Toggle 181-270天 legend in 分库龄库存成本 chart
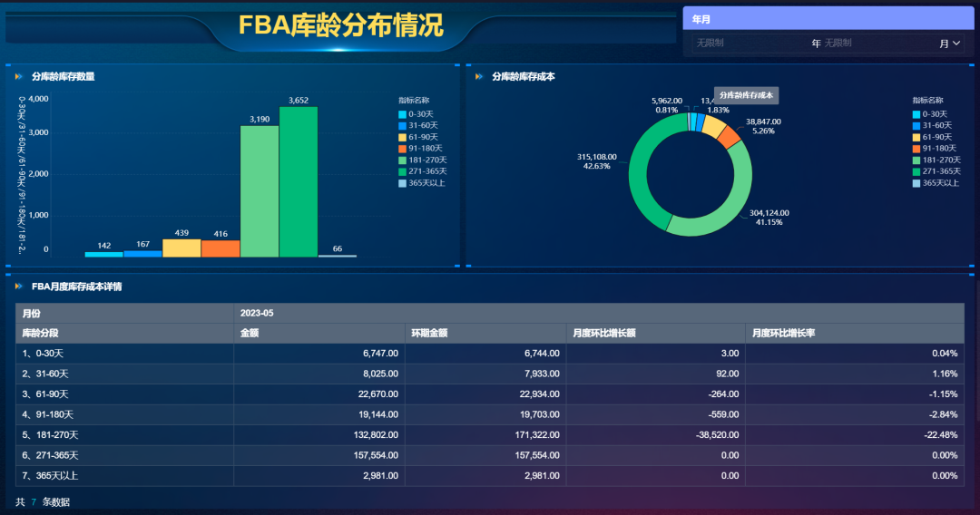This screenshot has width=980, height=515. click(x=936, y=160)
